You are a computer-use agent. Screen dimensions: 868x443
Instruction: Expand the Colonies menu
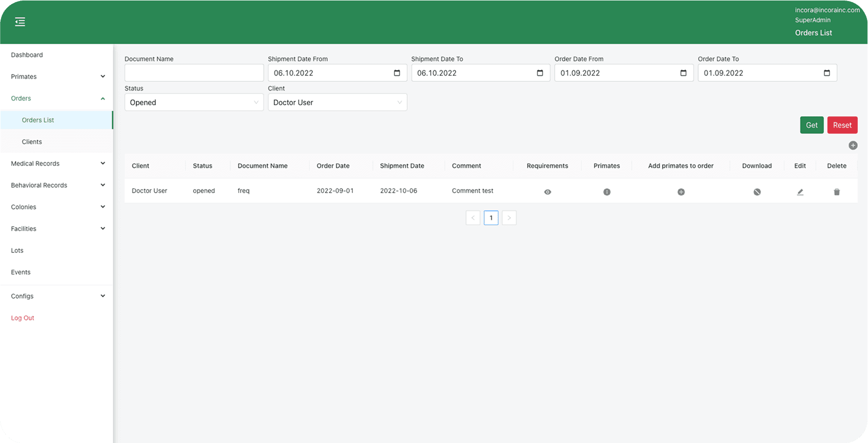click(x=57, y=207)
